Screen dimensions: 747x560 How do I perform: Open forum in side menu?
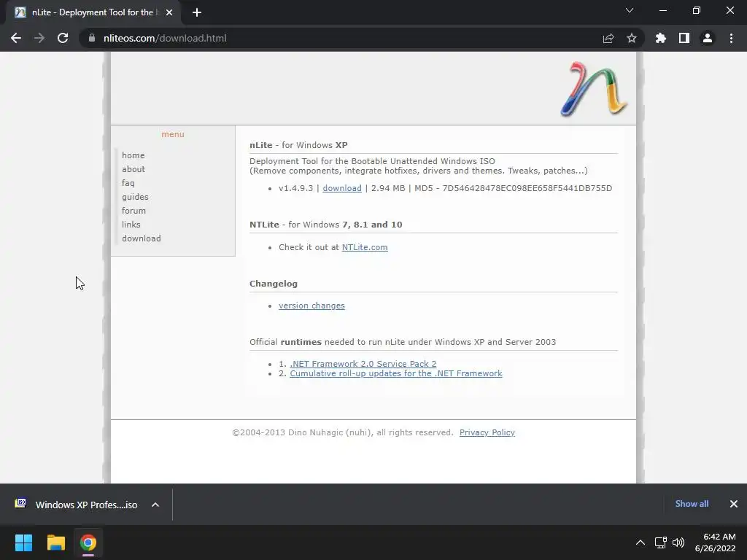[134, 211]
